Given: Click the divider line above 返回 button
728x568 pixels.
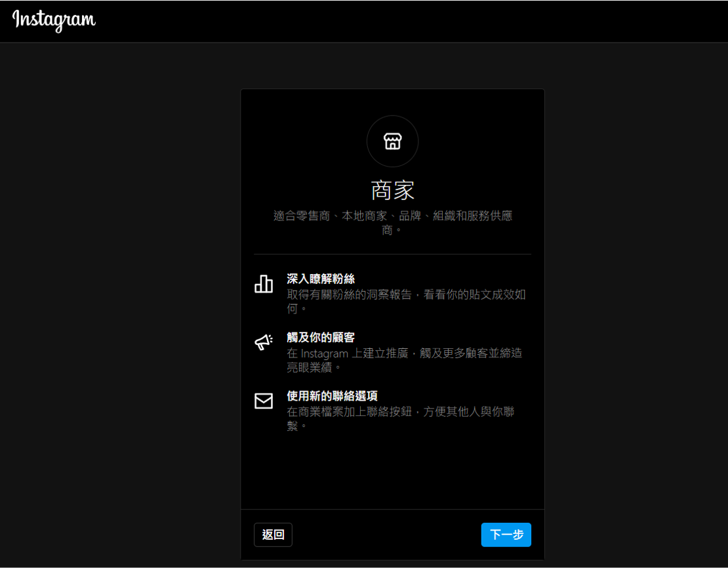Looking at the screenshot, I should coord(392,509).
